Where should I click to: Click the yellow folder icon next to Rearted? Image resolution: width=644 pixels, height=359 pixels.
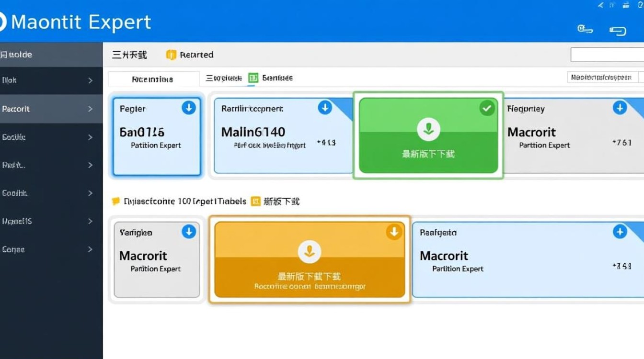(171, 55)
